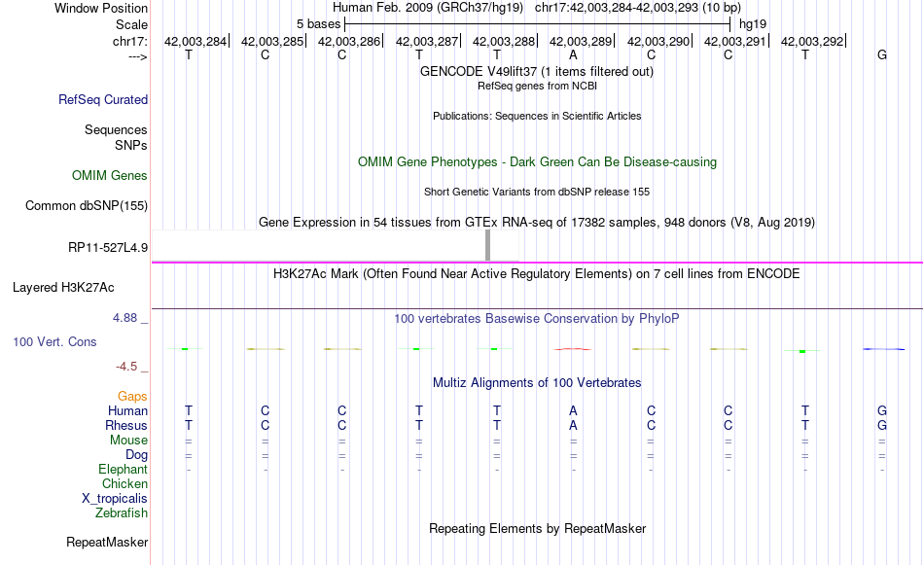Click base A in the Human alignment row
Viewport: 924px width, 565px height.
pyautogui.click(x=574, y=410)
